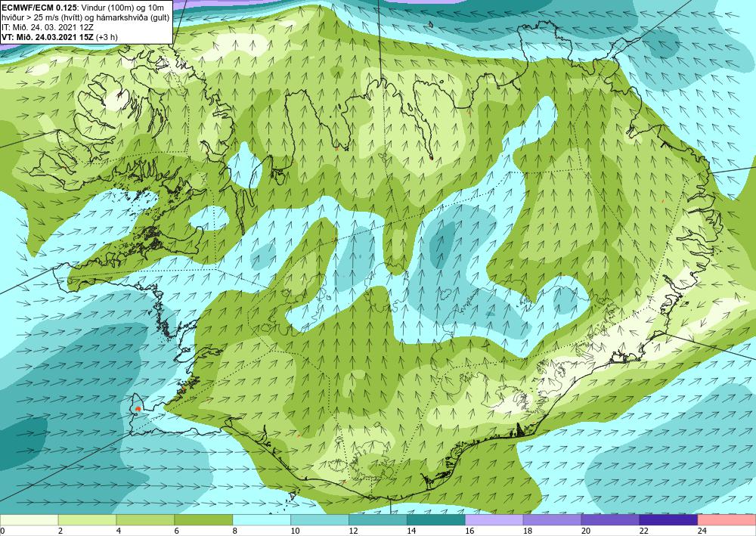Click the legend value '8'
Viewport: 756px width, 536px height.
(235, 531)
